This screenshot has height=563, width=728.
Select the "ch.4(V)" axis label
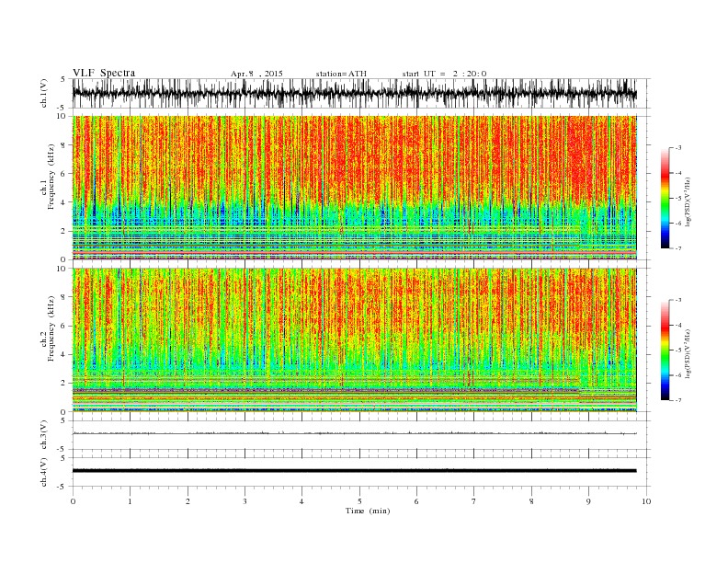pos(44,472)
